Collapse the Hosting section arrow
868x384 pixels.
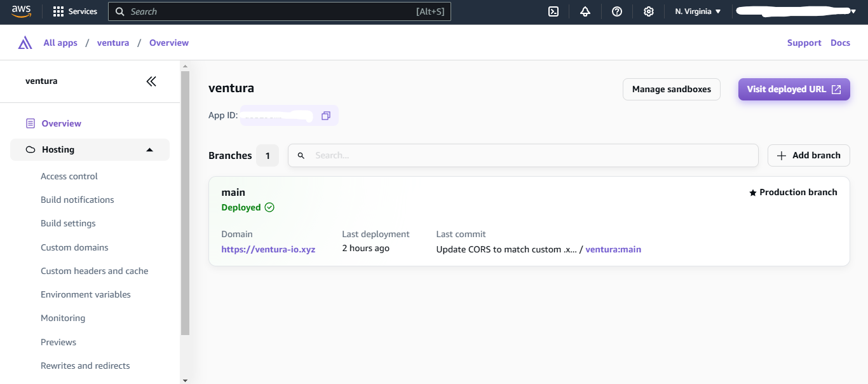pos(150,150)
